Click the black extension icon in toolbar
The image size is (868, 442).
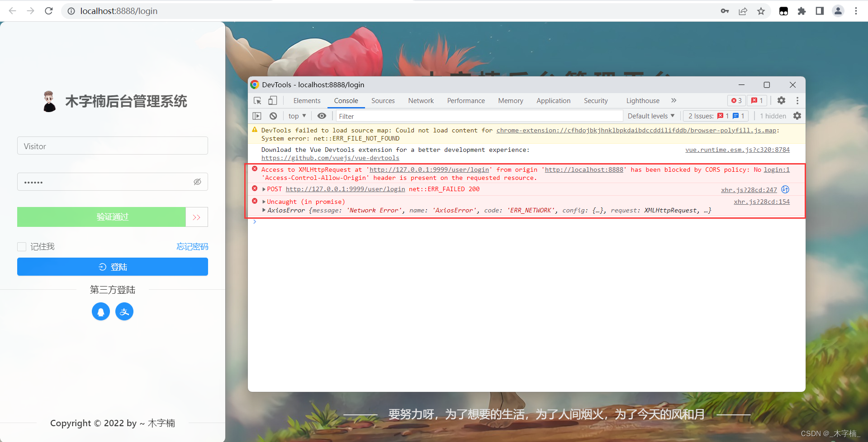tap(783, 11)
